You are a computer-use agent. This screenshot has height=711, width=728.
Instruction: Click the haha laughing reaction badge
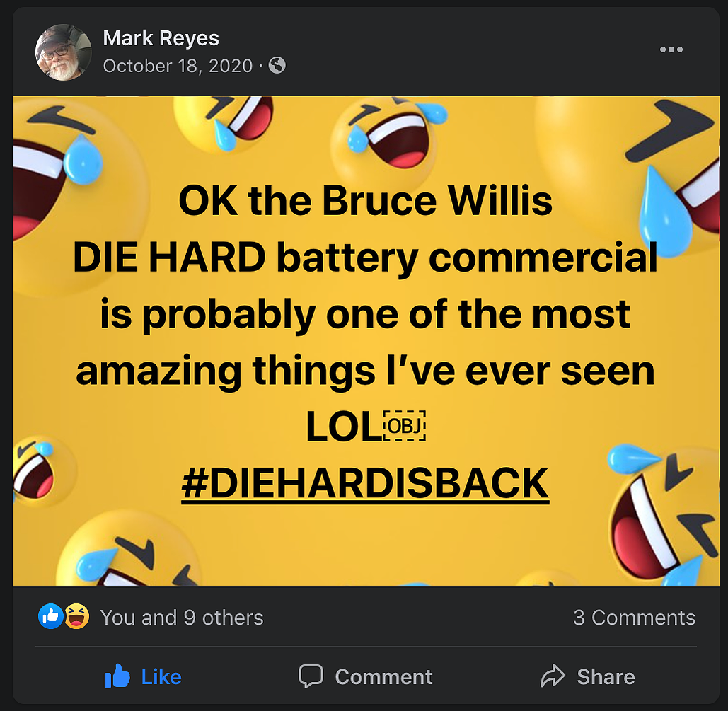click(76, 617)
